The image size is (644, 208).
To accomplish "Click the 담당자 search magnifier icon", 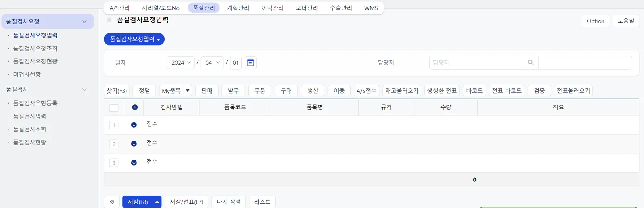I will click(530, 62).
